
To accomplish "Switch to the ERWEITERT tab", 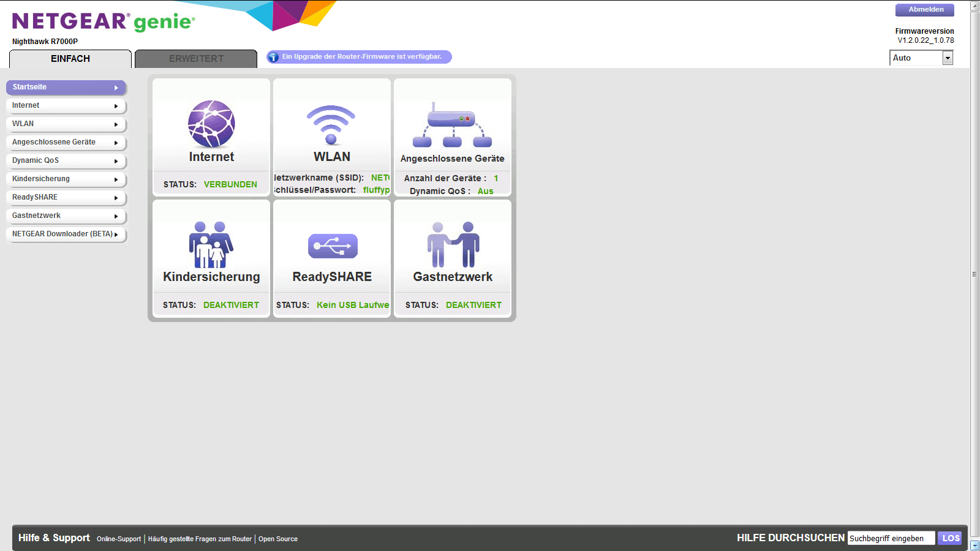I will (196, 59).
